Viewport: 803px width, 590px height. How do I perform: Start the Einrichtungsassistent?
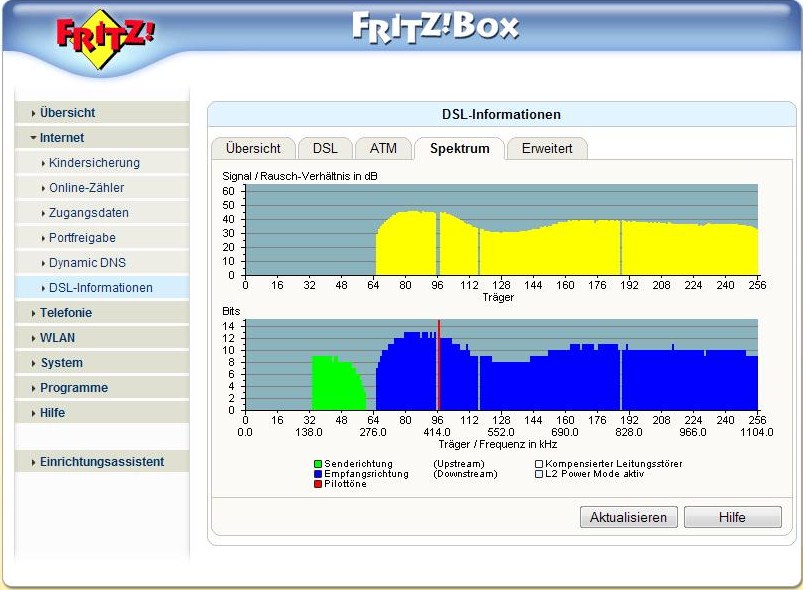coord(102,462)
